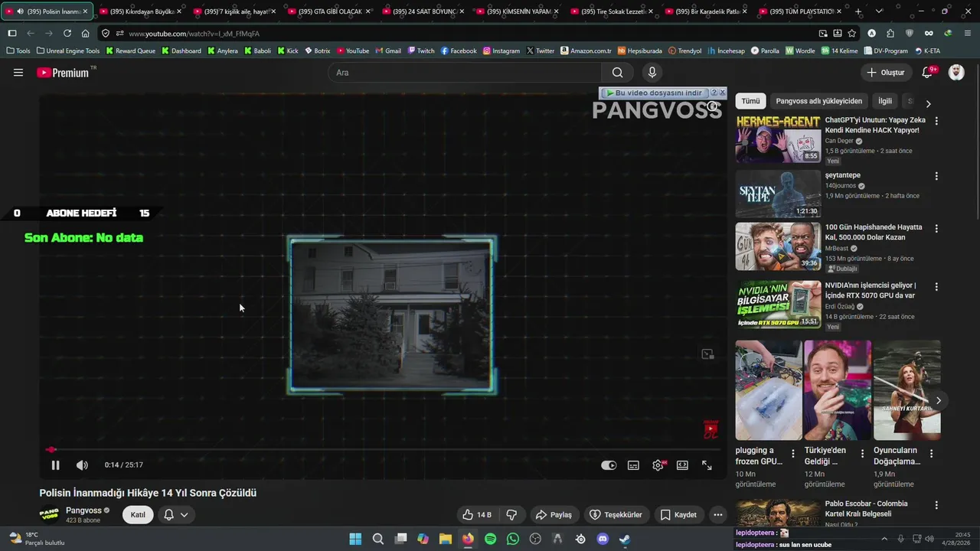Viewport: 980px width, 551px height.
Task: Click the Teşekkürler button
Action: point(616,515)
